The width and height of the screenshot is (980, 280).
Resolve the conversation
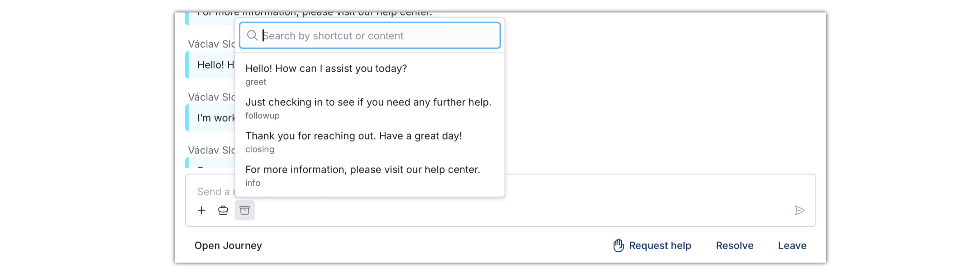pyautogui.click(x=735, y=245)
